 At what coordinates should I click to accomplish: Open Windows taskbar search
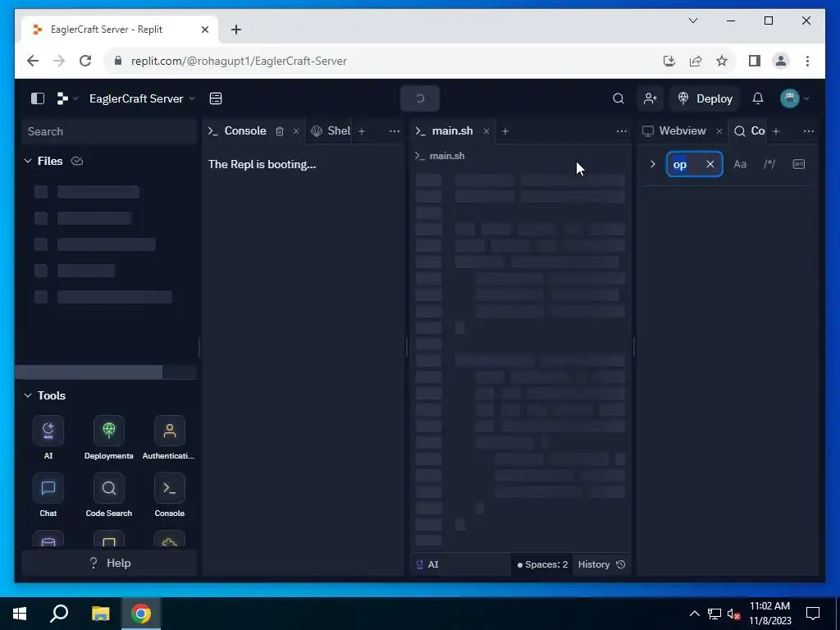59,614
